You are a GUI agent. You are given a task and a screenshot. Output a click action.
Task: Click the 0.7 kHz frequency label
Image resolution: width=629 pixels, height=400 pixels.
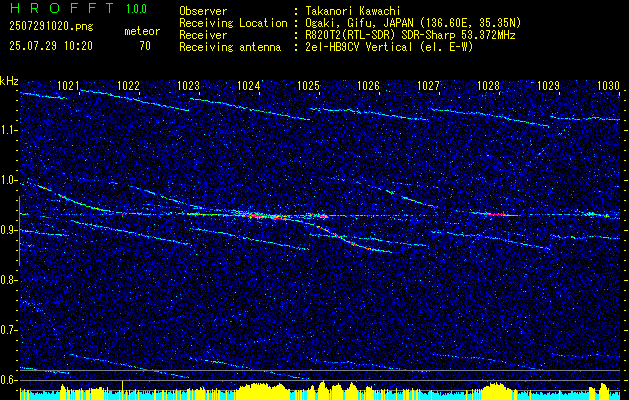tap(8, 330)
